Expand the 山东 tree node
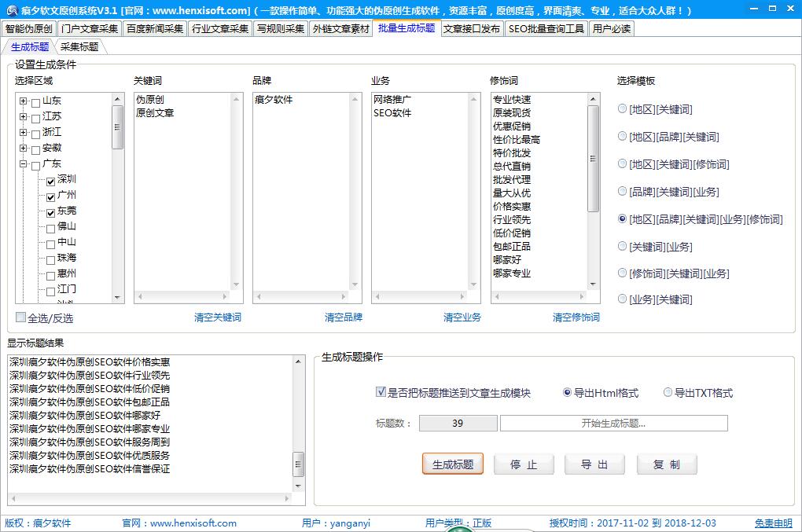 tap(23, 101)
